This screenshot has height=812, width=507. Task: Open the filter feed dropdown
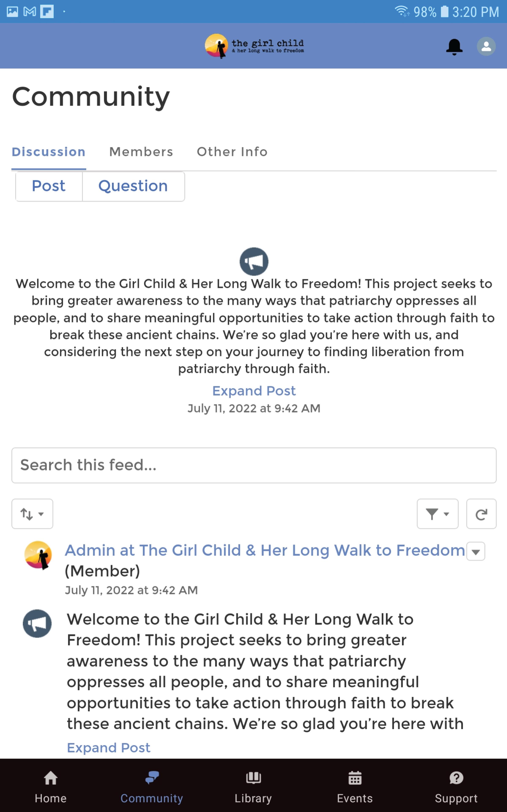click(x=437, y=514)
